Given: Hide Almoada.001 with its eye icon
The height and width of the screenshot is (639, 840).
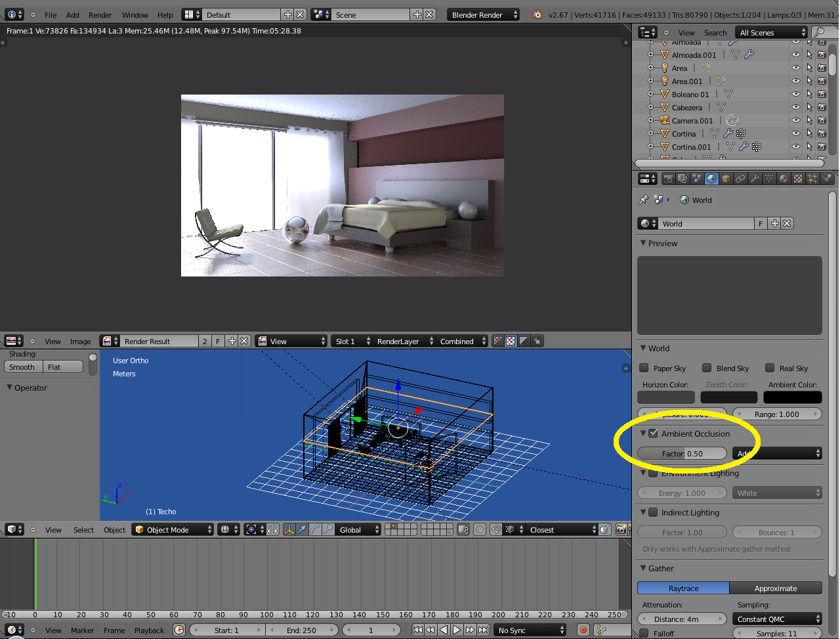Looking at the screenshot, I should tap(796, 55).
